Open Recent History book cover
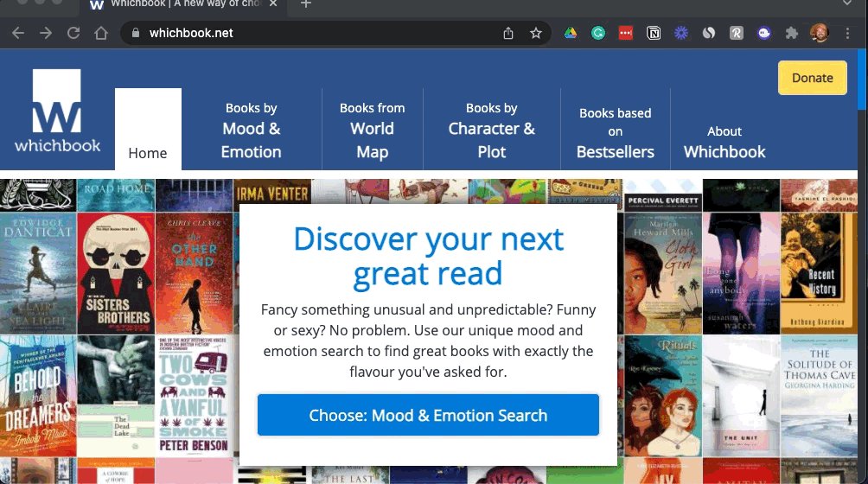 pyautogui.click(x=820, y=273)
